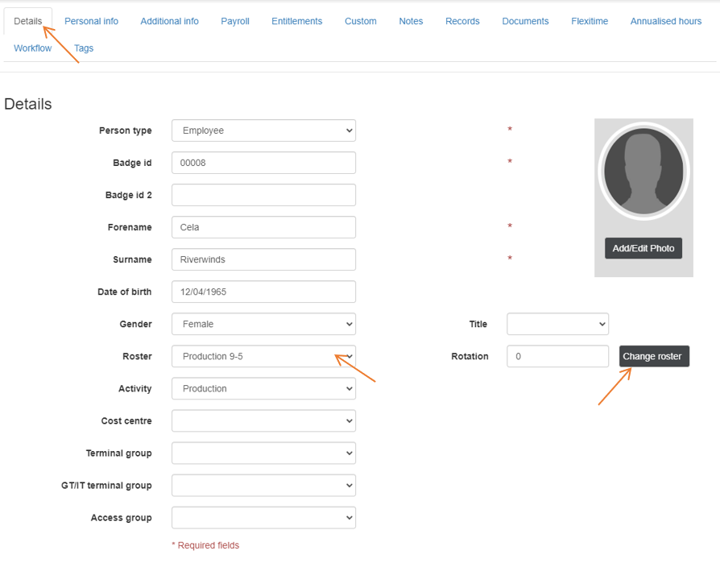The image size is (720, 588).
Task: Click the employee profile photo avatar
Action: click(643, 171)
